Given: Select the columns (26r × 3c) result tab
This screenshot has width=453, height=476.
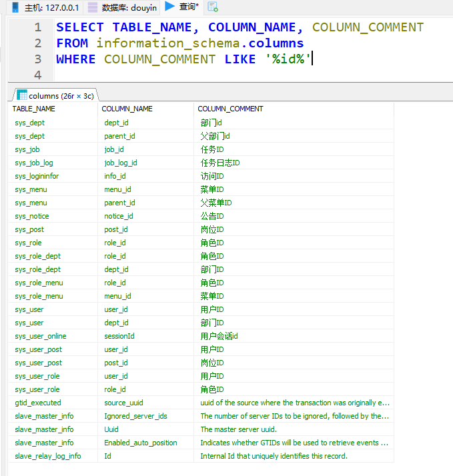Looking at the screenshot, I should tap(56, 95).
